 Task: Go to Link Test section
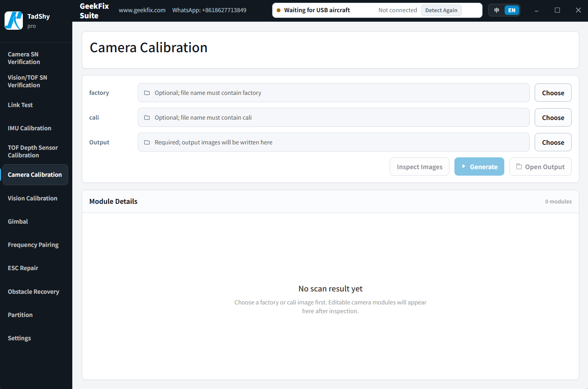36,105
